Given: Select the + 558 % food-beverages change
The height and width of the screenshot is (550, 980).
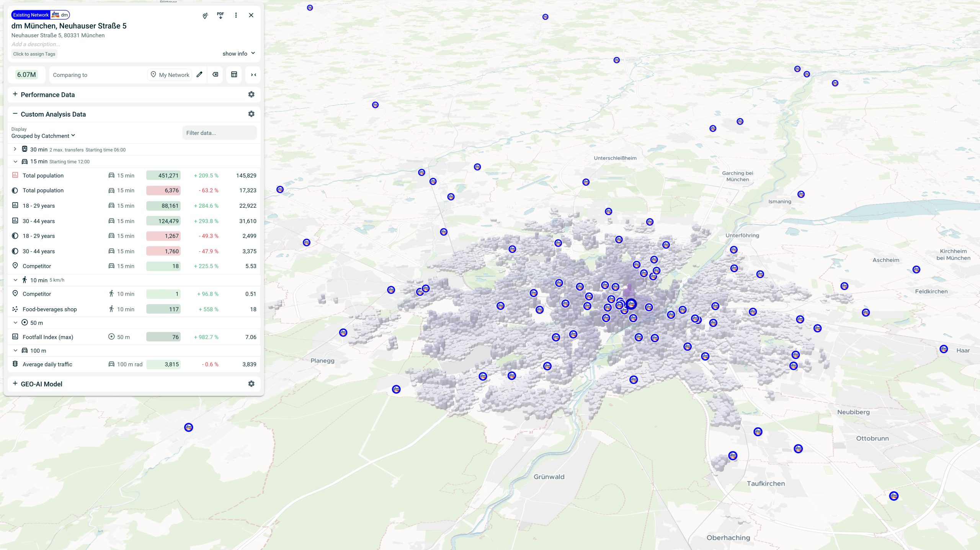Looking at the screenshot, I should 208,309.
